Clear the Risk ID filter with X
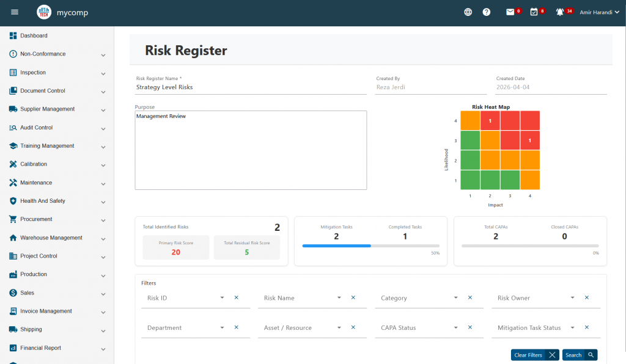 point(236,297)
